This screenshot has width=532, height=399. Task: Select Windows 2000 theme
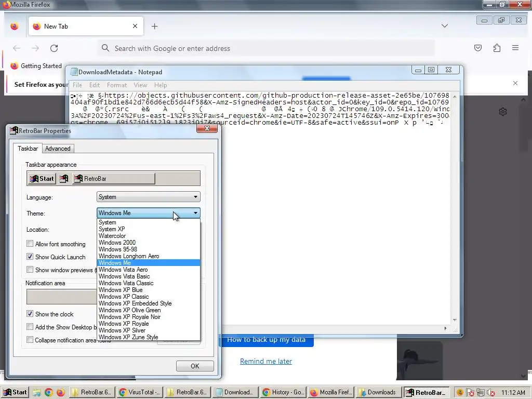[148, 243]
